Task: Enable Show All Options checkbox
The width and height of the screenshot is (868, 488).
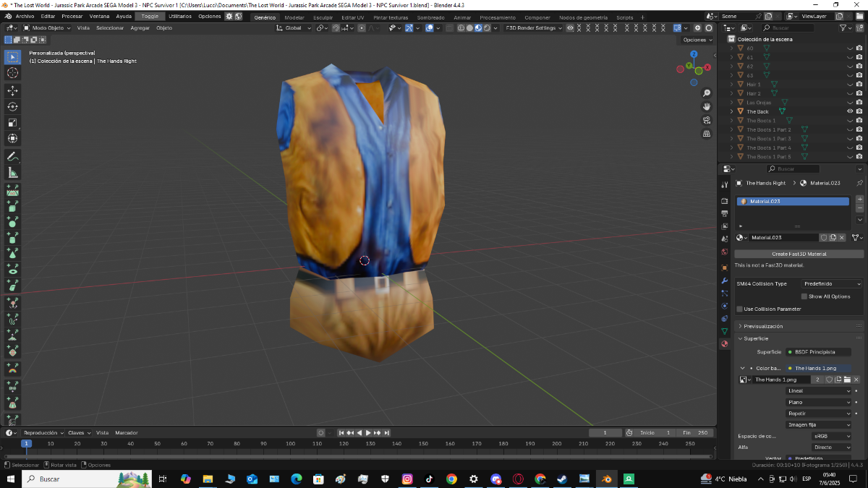Action: point(804,296)
